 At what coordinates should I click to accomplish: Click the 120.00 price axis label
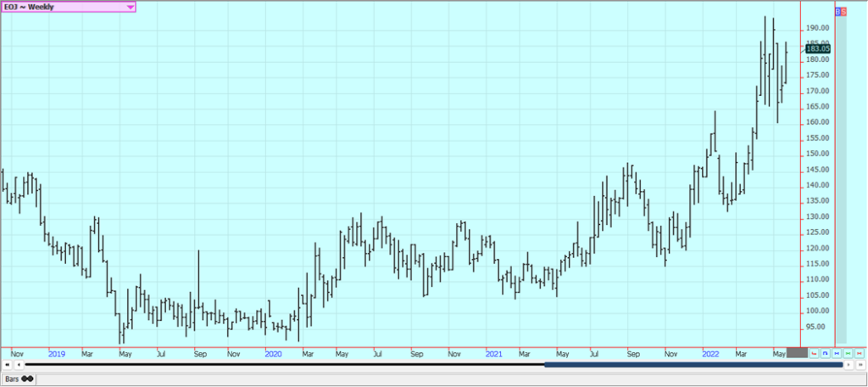click(x=817, y=249)
